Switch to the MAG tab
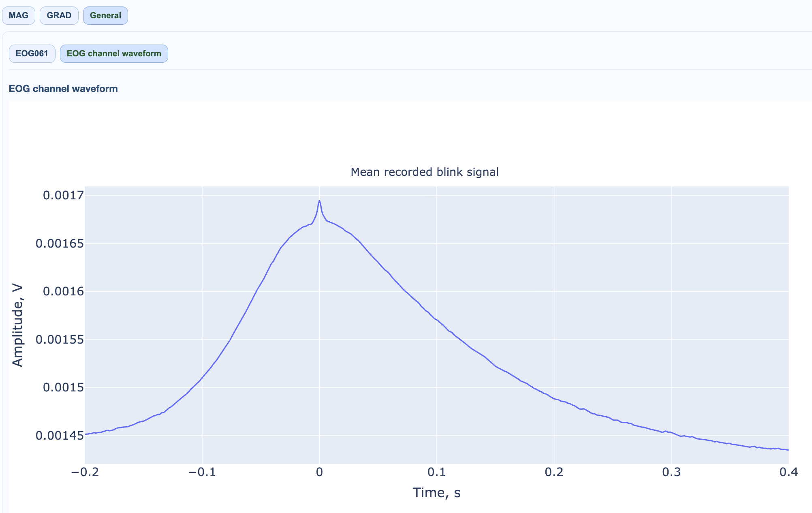The width and height of the screenshot is (812, 513). tap(19, 16)
